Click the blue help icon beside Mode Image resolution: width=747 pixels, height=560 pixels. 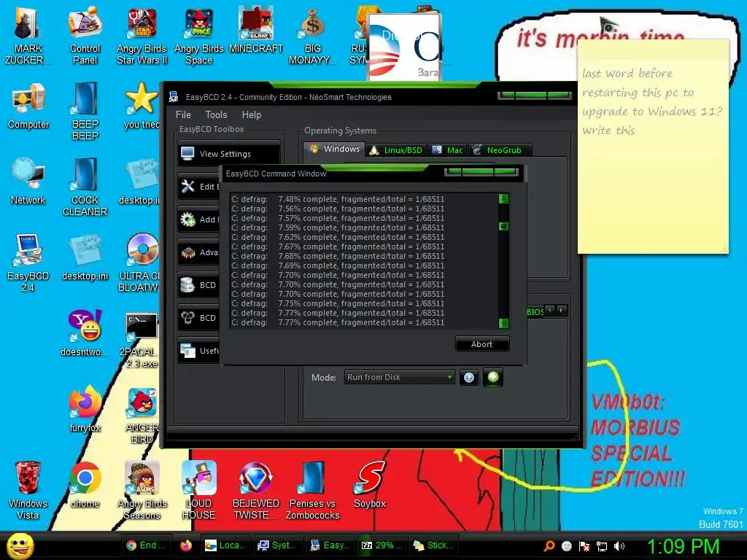coord(469,378)
